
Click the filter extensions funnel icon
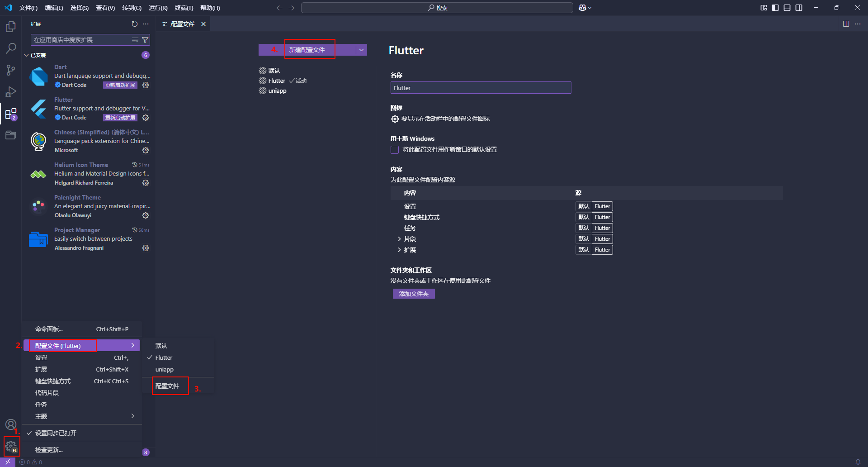pyautogui.click(x=145, y=40)
